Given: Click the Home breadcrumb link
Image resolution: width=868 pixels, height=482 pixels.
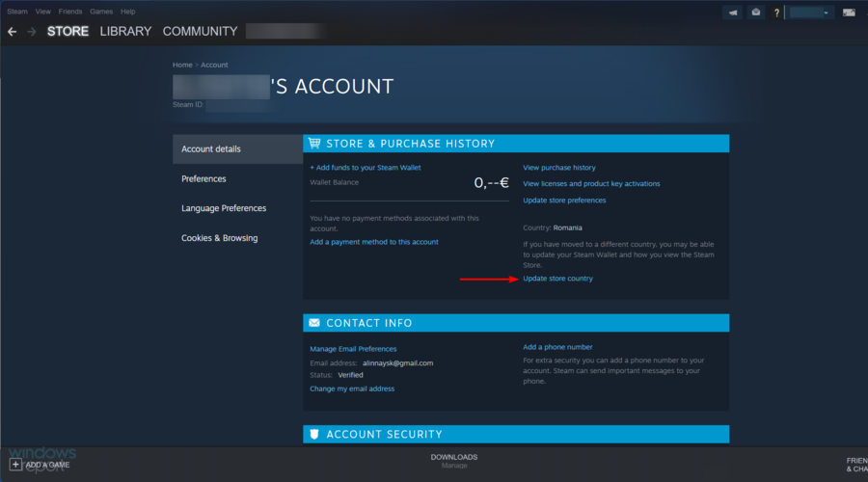Looking at the screenshot, I should [x=182, y=65].
